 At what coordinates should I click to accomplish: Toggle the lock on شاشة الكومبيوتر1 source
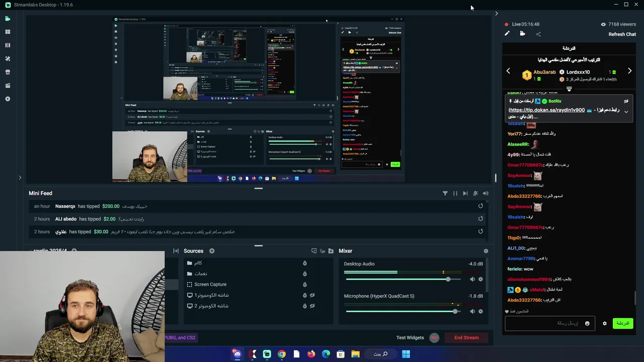(x=304, y=295)
